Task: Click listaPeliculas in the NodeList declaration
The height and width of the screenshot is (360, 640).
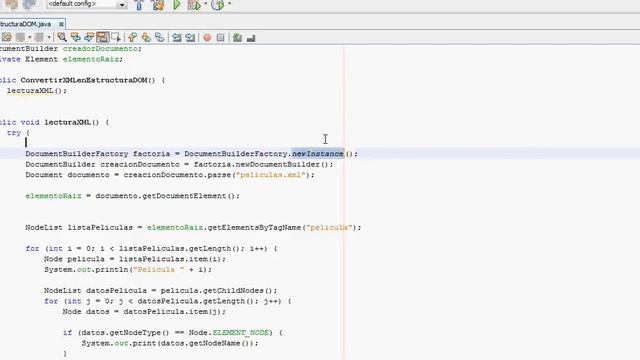Action: click(x=100, y=227)
